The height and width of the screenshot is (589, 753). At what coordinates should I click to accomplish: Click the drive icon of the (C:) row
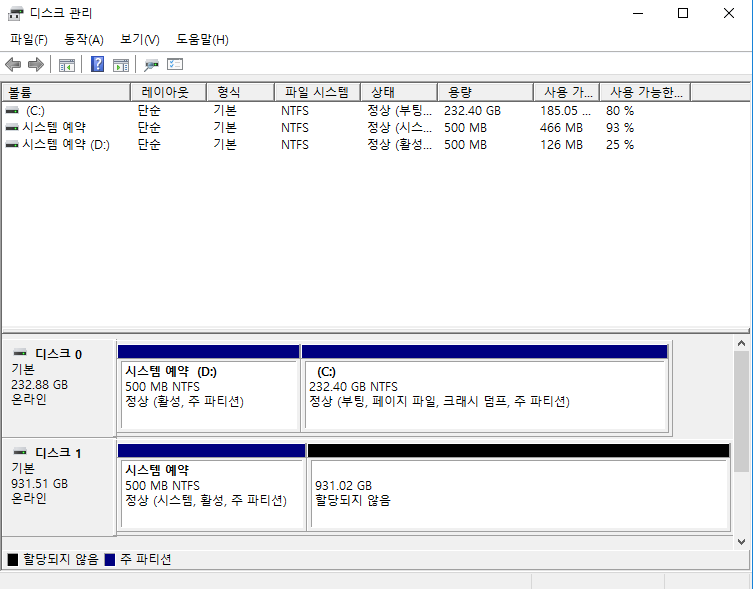click(12, 110)
